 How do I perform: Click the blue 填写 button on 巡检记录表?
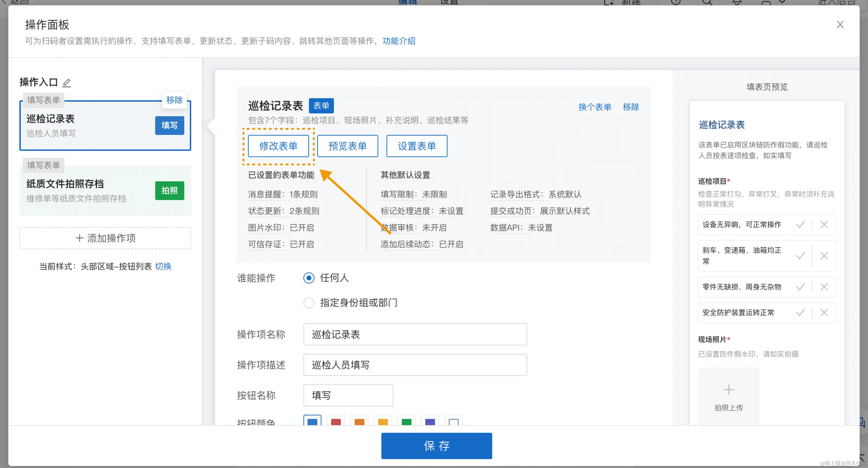169,126
